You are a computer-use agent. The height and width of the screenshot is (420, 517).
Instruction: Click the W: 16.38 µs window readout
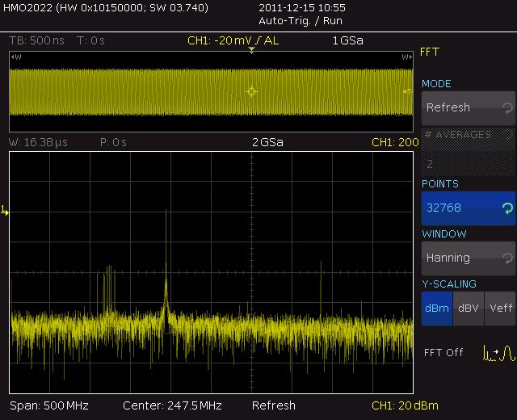38,142
